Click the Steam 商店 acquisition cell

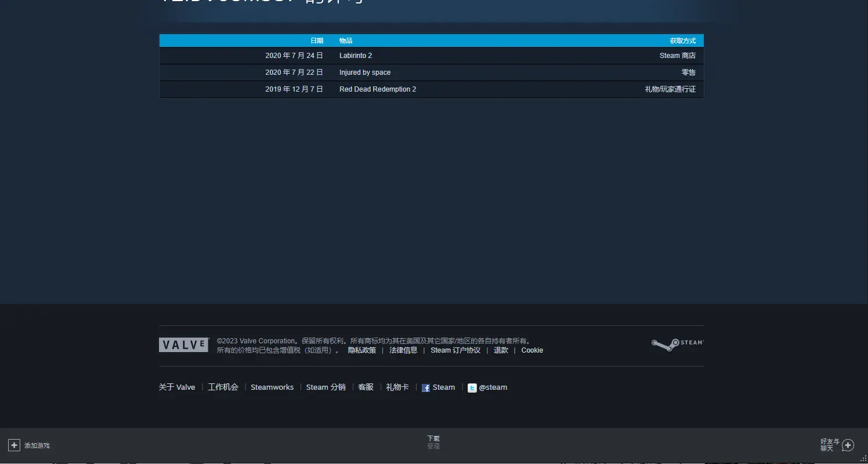coord(678,56)
